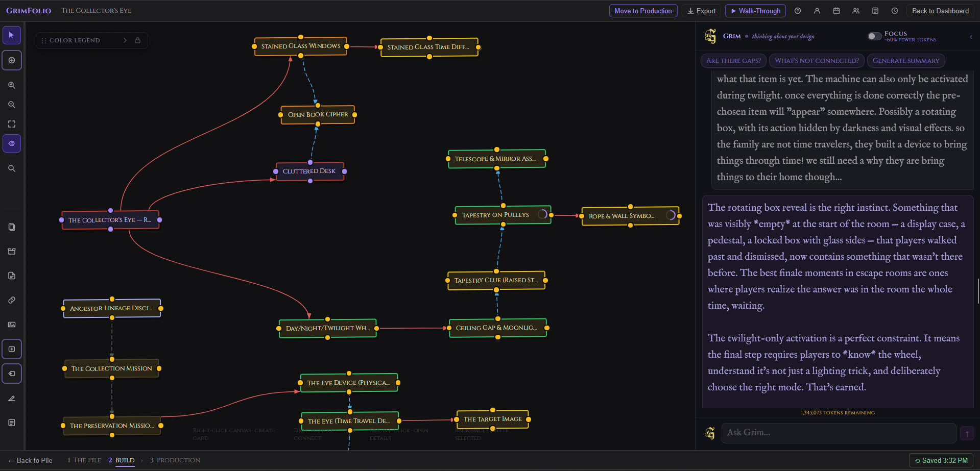Select the pointer cursor tool

click(x=12, y=35)
